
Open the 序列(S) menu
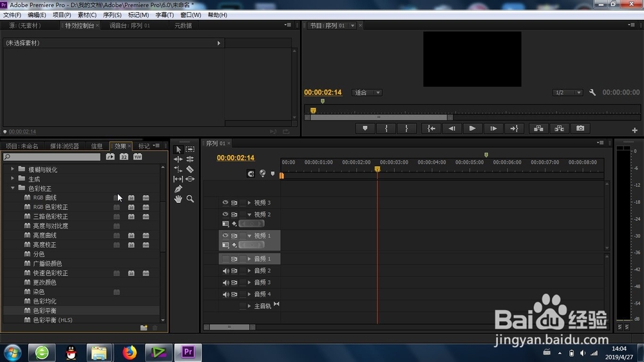[x=111, y=15]
